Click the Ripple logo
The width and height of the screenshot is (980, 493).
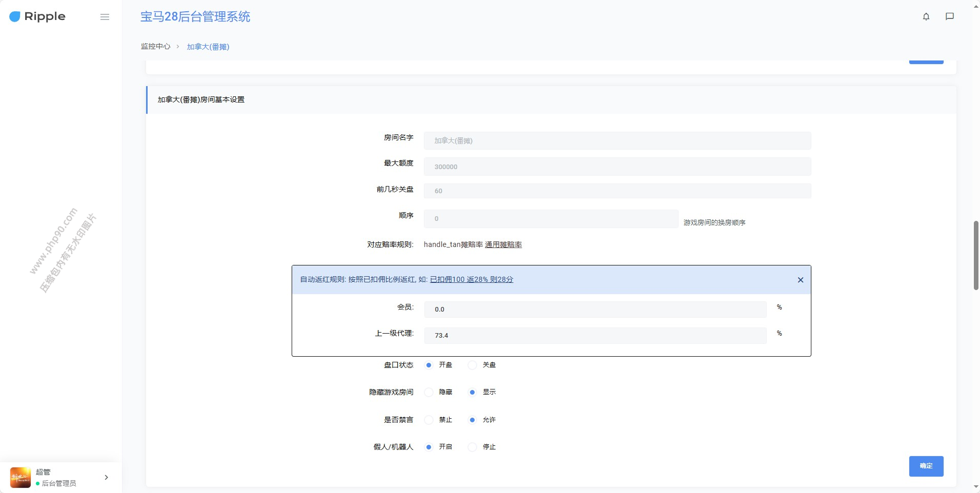tap(37, 16)
